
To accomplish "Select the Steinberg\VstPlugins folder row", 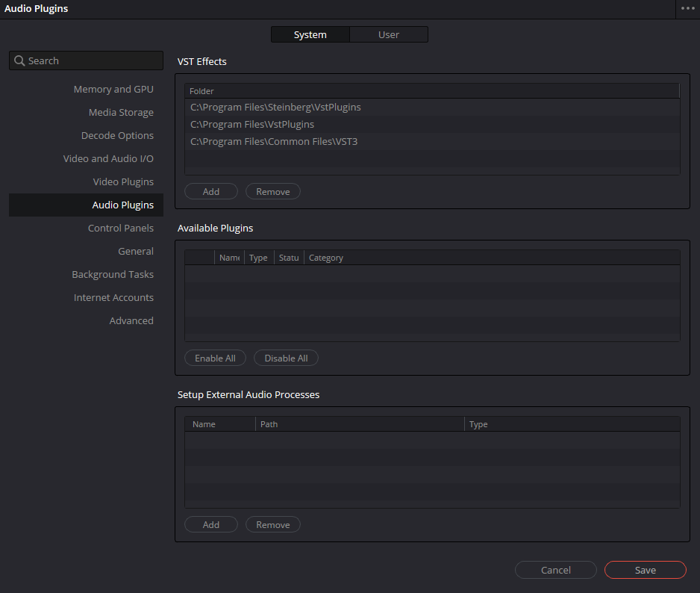I will [x=432, y=108].
